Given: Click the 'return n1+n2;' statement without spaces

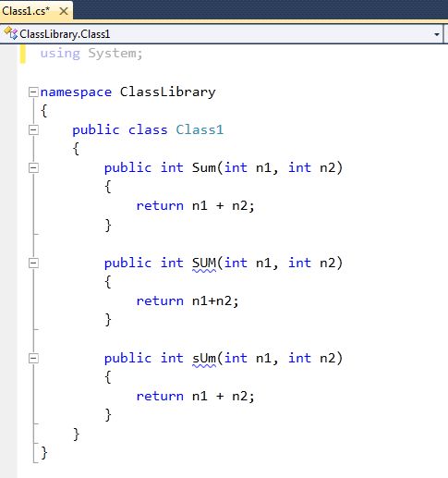Looking at the screenshot, I should (188, 301).
